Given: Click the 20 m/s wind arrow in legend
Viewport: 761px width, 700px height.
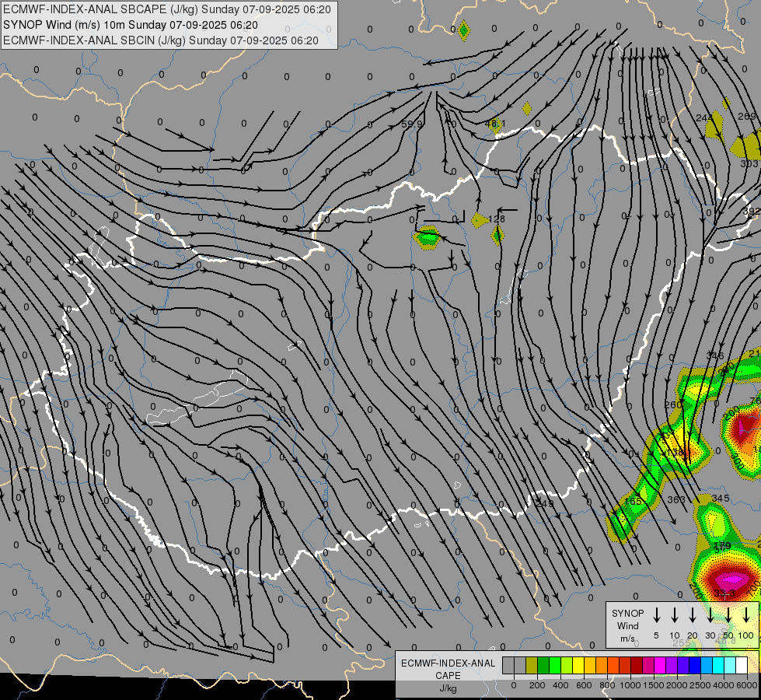Looking at the screenshot, I should click(x=692, y=614).
